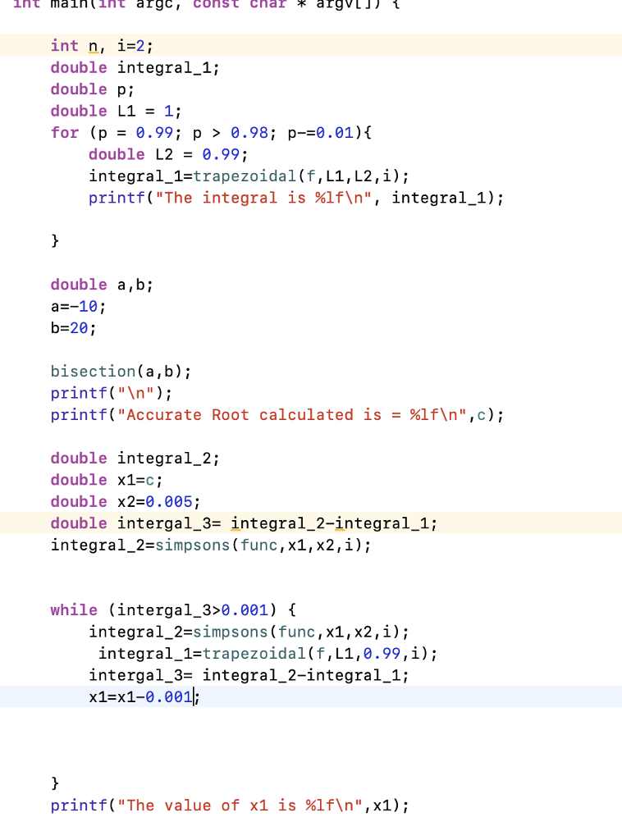The image size is (622, 840).
Task: Click the closing brace of the for loop
Action: (x=55, y=240)
